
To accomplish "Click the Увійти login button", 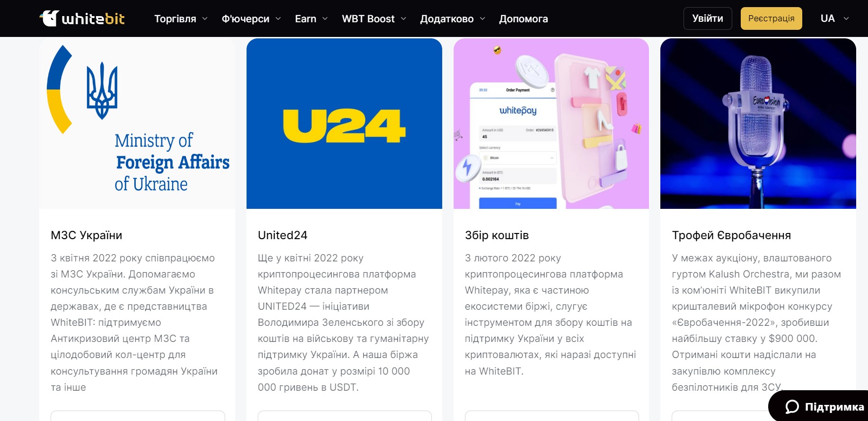I will 708,18.
